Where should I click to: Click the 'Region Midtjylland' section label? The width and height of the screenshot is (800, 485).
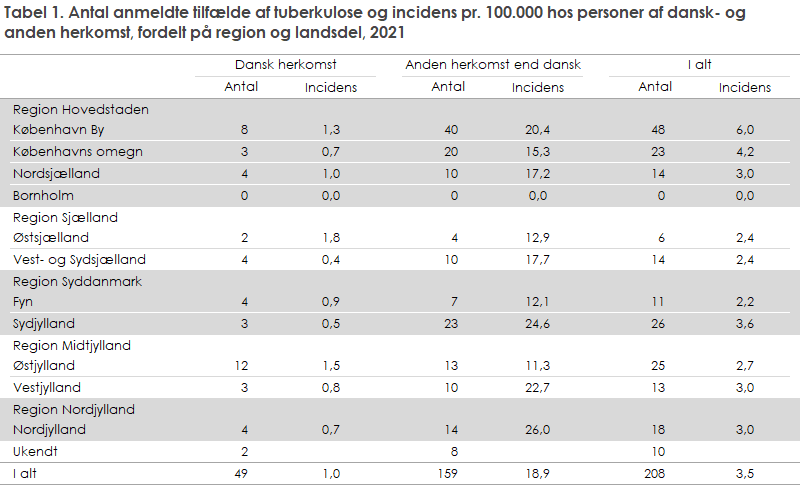72,346
